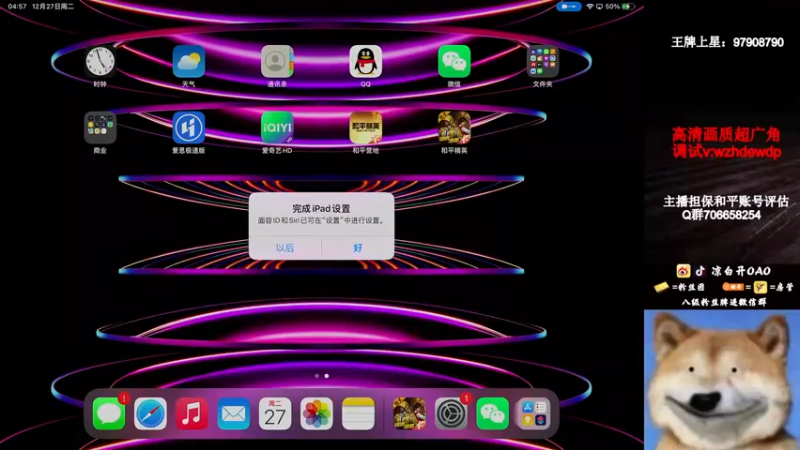Open the iQIYI HD app
The height and width of the screenshot is (450, 800).
pos(277,128)
